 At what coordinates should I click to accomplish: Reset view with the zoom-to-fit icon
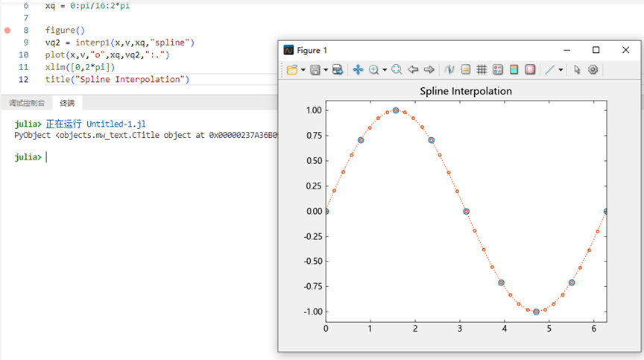click(x=397, y=70)
